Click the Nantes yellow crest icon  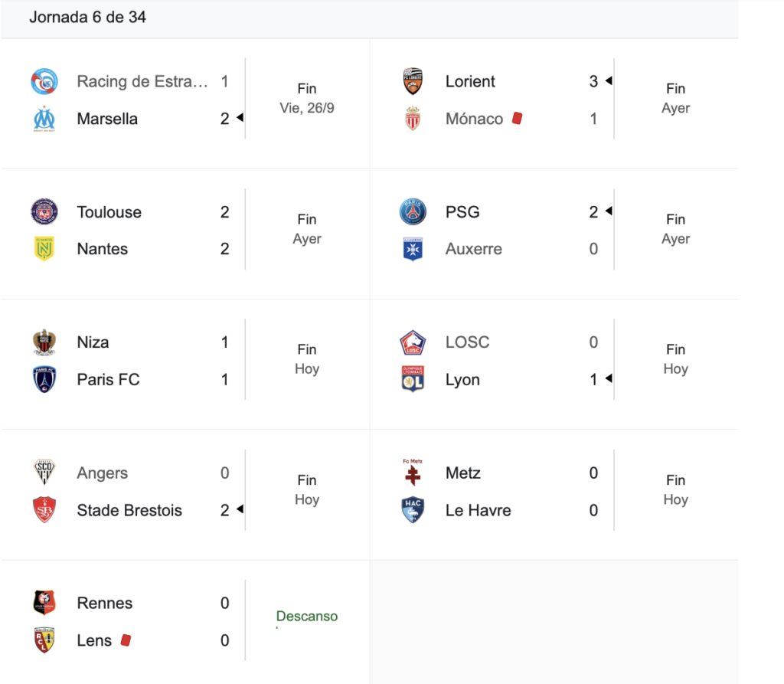pyautogui.click(x=44, y=249)
